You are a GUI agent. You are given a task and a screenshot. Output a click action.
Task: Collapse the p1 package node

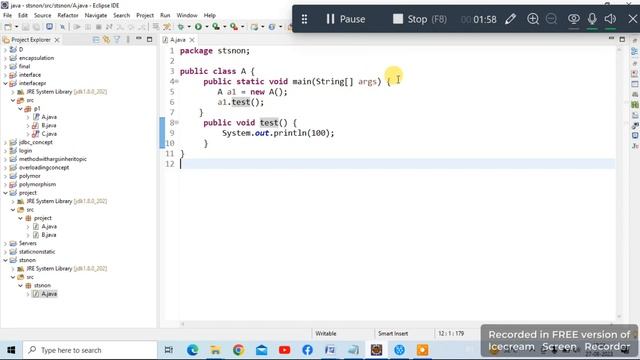point(20,109)
